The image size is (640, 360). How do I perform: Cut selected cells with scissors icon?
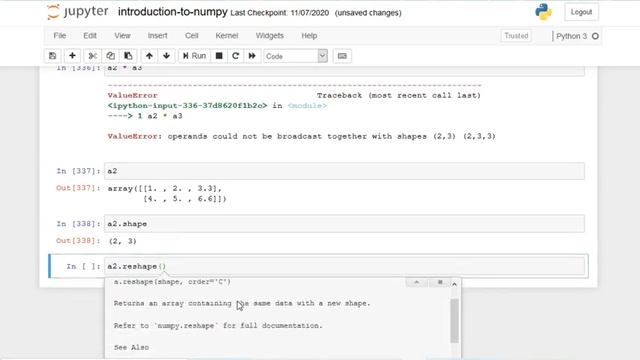coord(93,56)
